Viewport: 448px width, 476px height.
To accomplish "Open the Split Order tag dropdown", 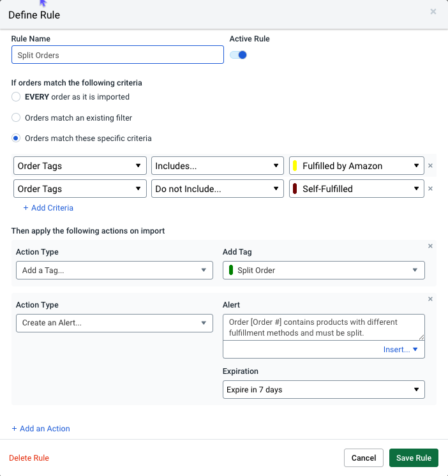I will pos(324,270).
